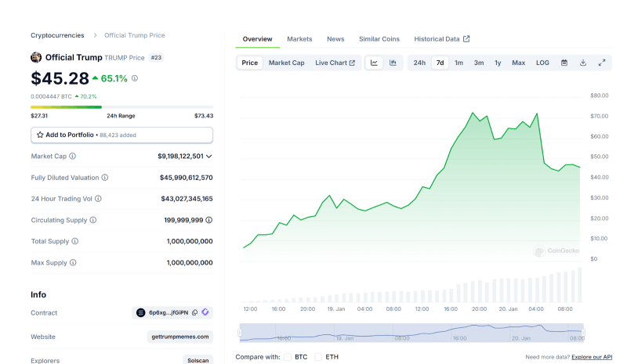The width and height of the screenshot is (627, 364).
Task: Open the gettrumpmemes.com website link
Action: point(179,337)
